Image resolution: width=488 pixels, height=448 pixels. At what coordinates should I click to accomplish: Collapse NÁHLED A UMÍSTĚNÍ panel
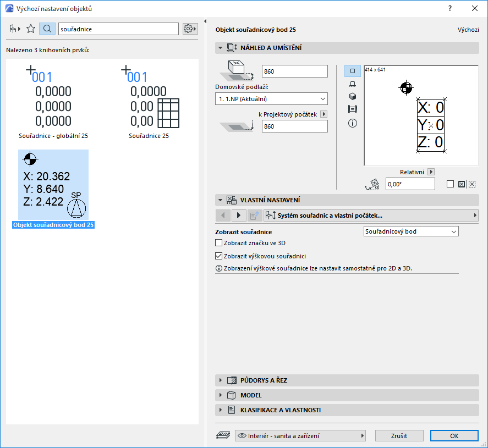pos(221,48)
